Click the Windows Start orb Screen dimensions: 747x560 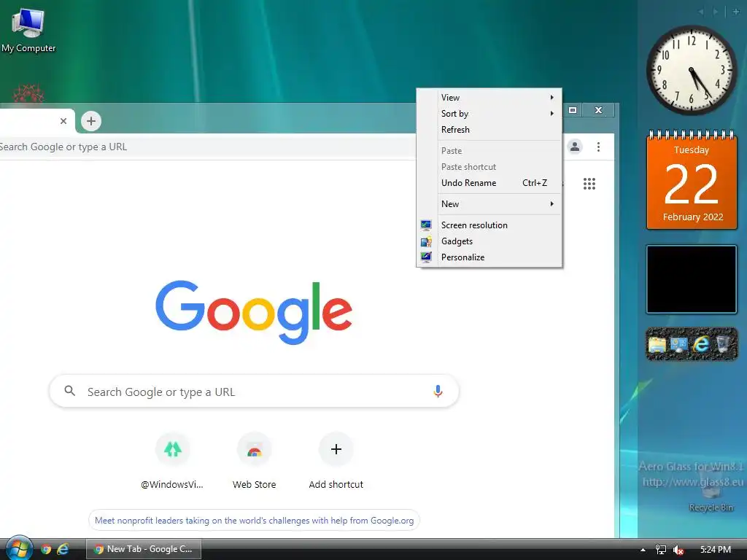click(x=18, y=549)
